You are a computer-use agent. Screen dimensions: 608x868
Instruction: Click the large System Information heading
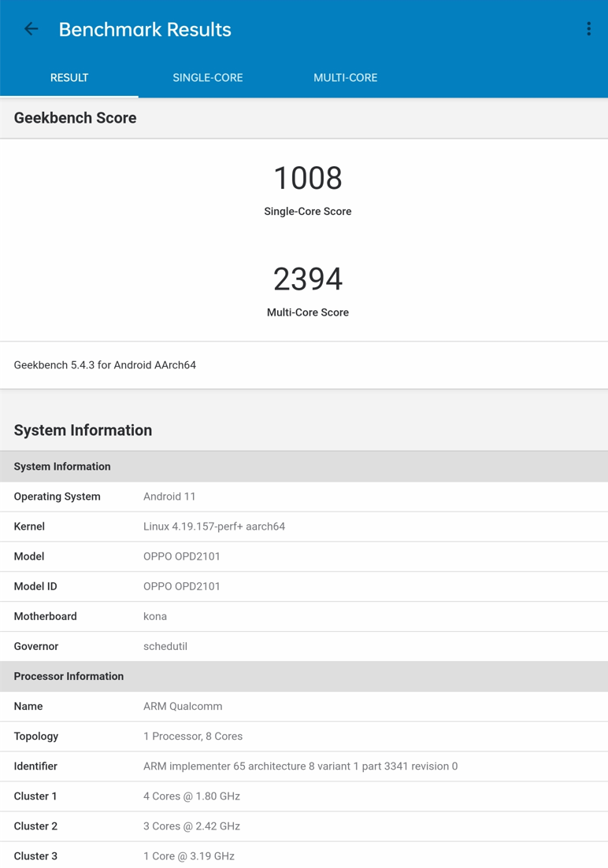tap(83, 430)
